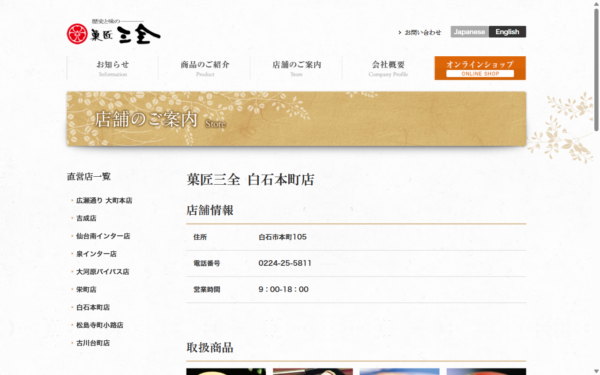Select 白石本町店 in the sidebar
Viewport: 600px width, 375px height.
point(93,307)
